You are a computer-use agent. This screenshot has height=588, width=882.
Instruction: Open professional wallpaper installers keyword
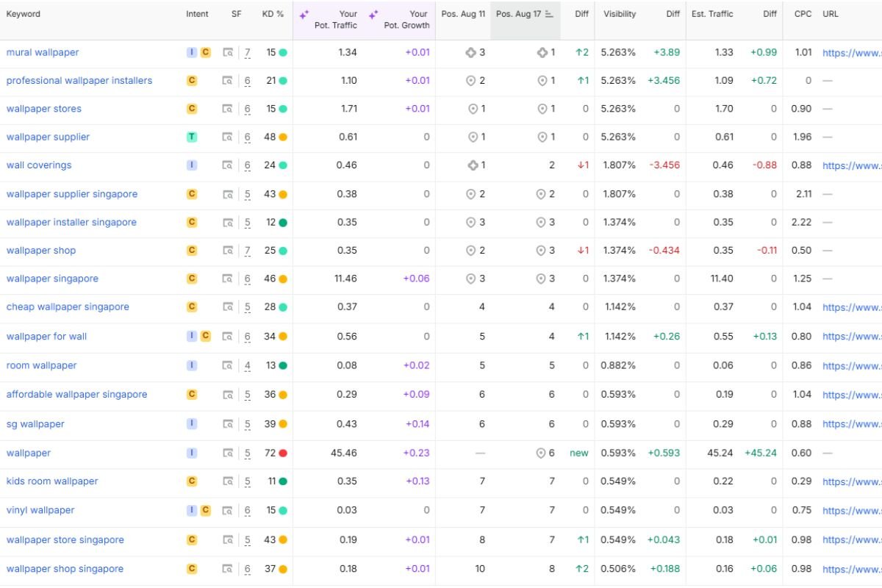(79, 81)
